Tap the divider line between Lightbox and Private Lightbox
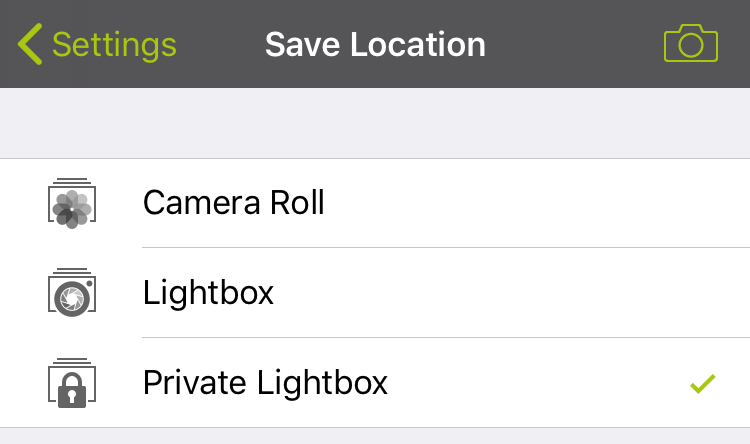This screenshot has height=444, width=750. [x=445, y=338]
